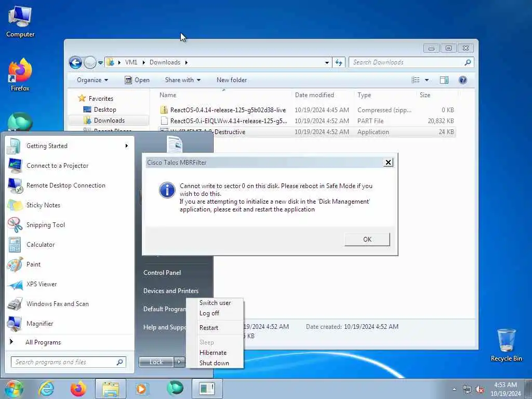This screenshot has width=532, height=399.
Task: Choose Restart from power menu
Action: click(209, 328)
